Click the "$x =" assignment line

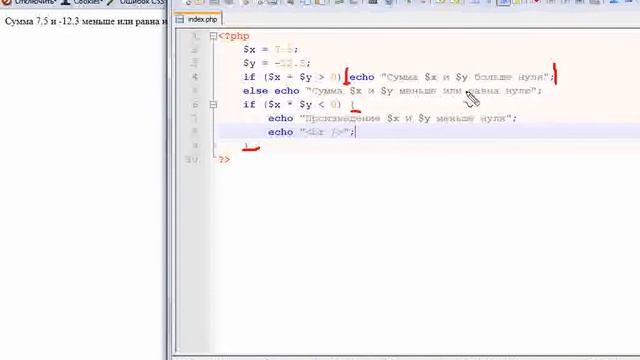(271, 50)
